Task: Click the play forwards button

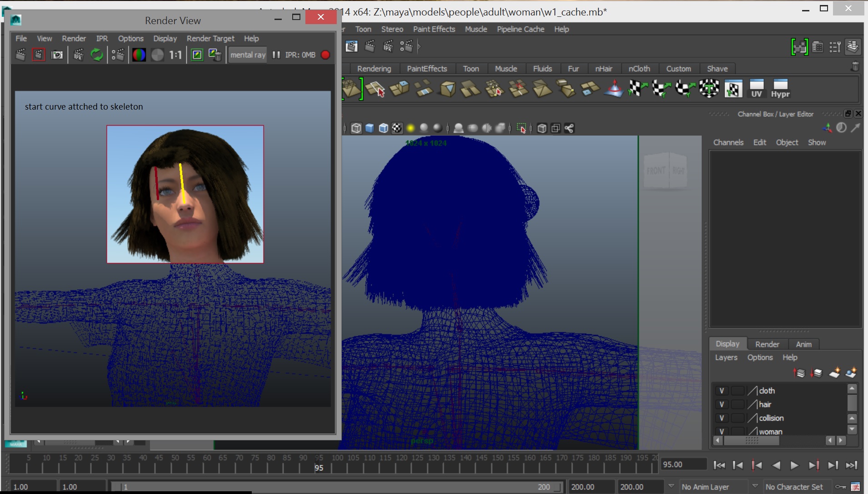Action: point(794,465)
